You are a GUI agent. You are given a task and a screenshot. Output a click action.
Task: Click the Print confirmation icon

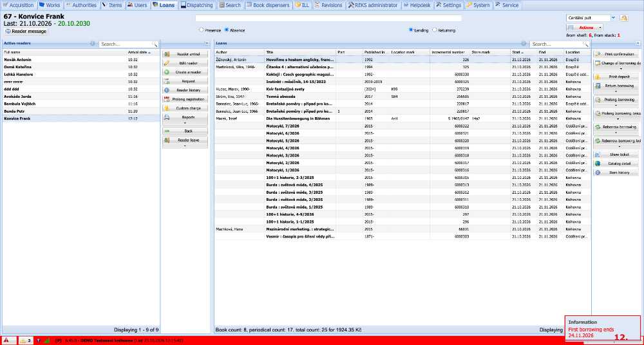(x=598, y=54)
